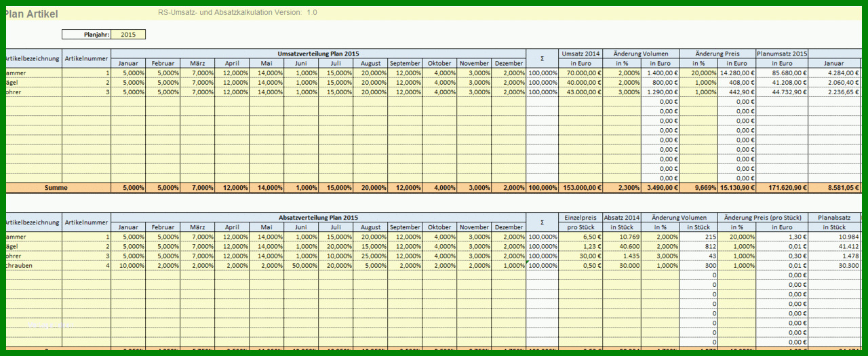868x356 pixels.
Task: Click Planumsatz cell 44.732,90 €
Action: pos(782,92)
